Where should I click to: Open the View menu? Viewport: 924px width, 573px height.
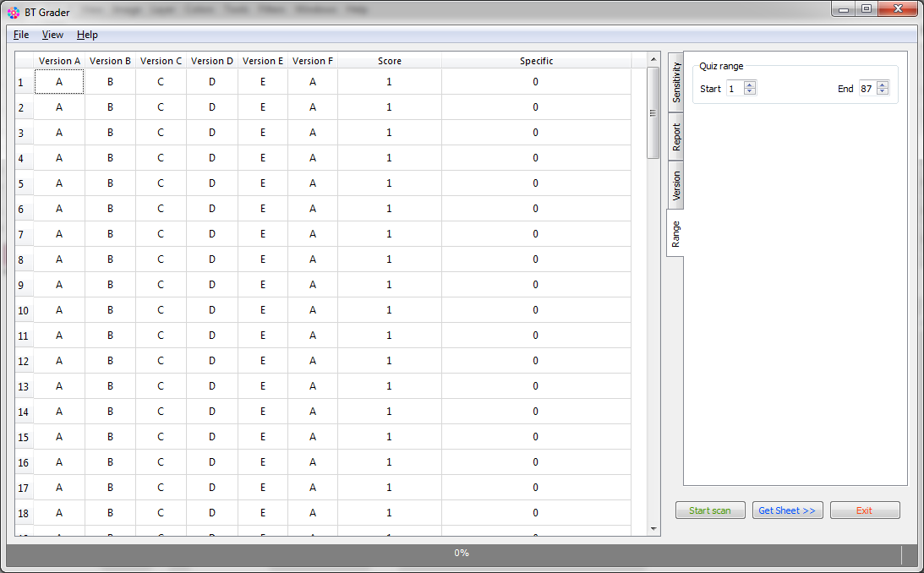click(x=52, y=35)
